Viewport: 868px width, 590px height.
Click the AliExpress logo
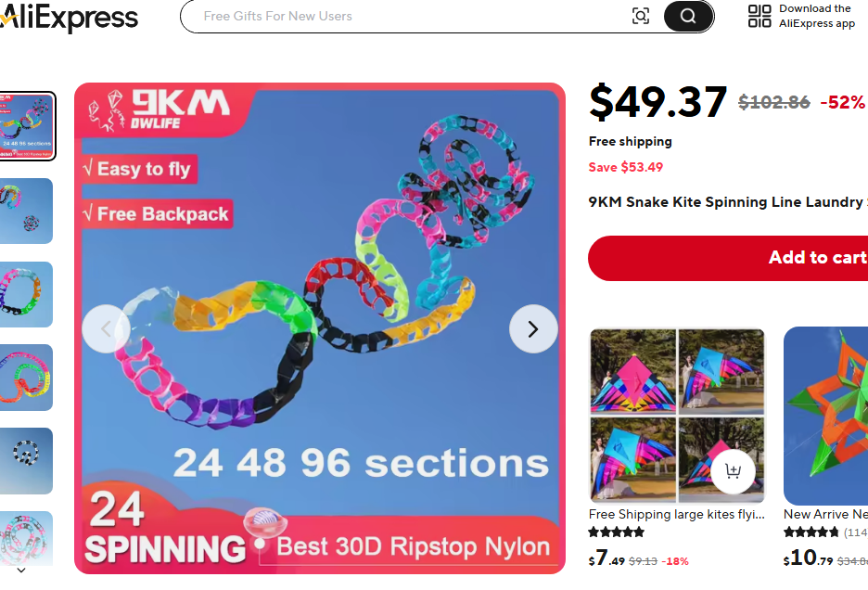coord(70,18)
